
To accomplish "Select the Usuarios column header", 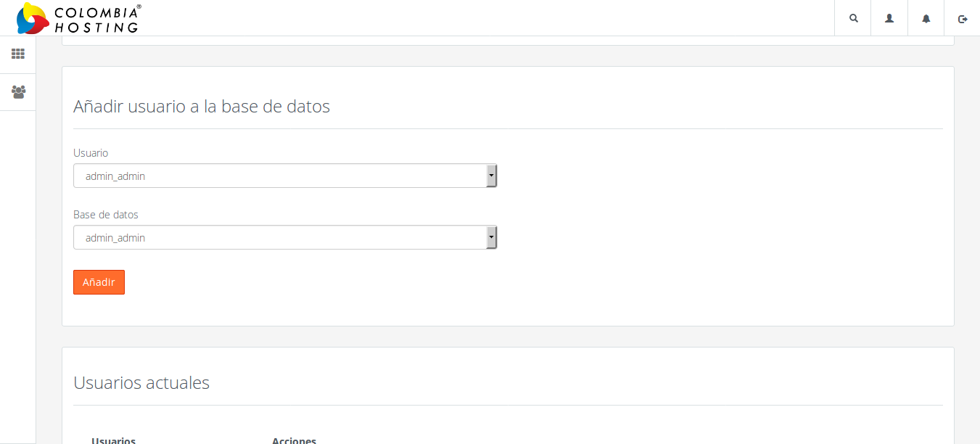I will pos(113,440).
